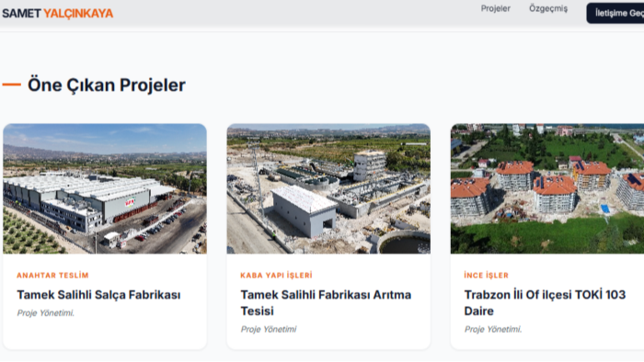Open the SAMET YALÇINKAYA site logo
This screenshot has width=644, height=362.
[57, 13]
